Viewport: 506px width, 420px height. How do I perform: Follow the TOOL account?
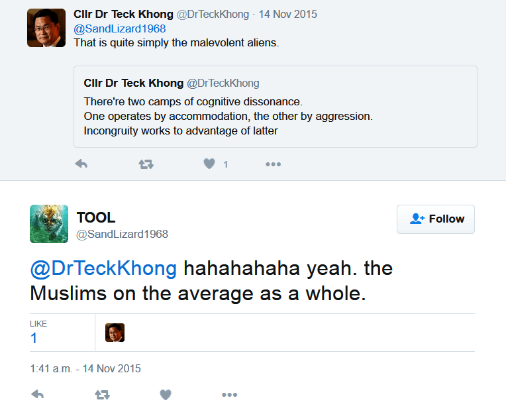pos(436,219)
